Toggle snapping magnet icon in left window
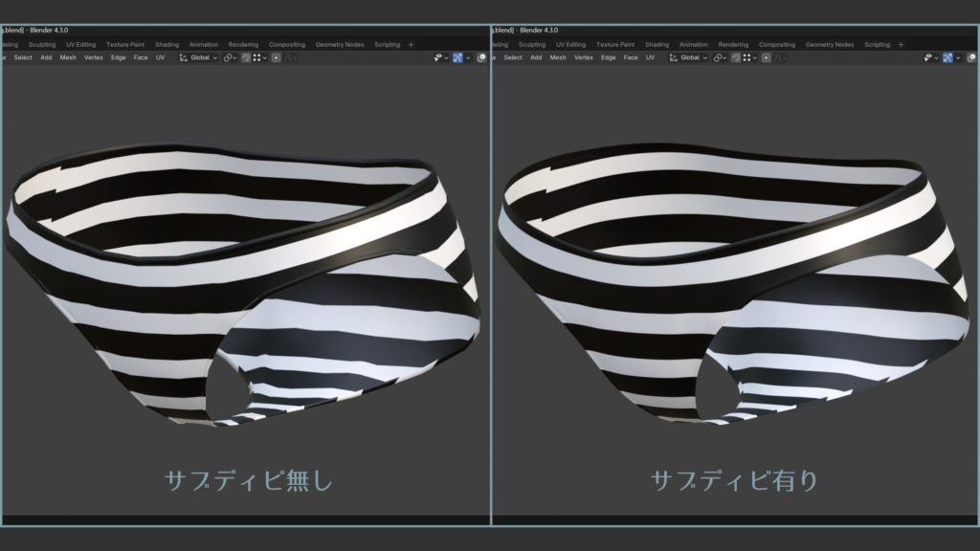 pyautogui.click(x=246, y=57)
